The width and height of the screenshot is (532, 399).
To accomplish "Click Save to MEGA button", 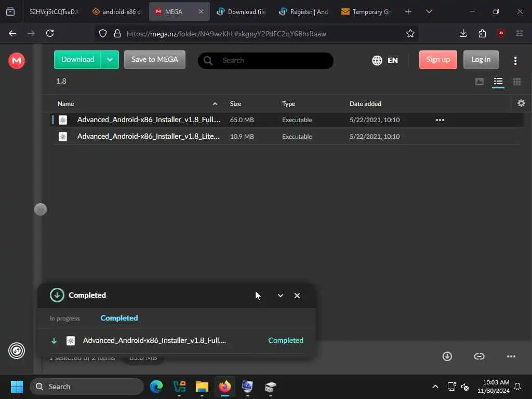I will click(155, 60).
